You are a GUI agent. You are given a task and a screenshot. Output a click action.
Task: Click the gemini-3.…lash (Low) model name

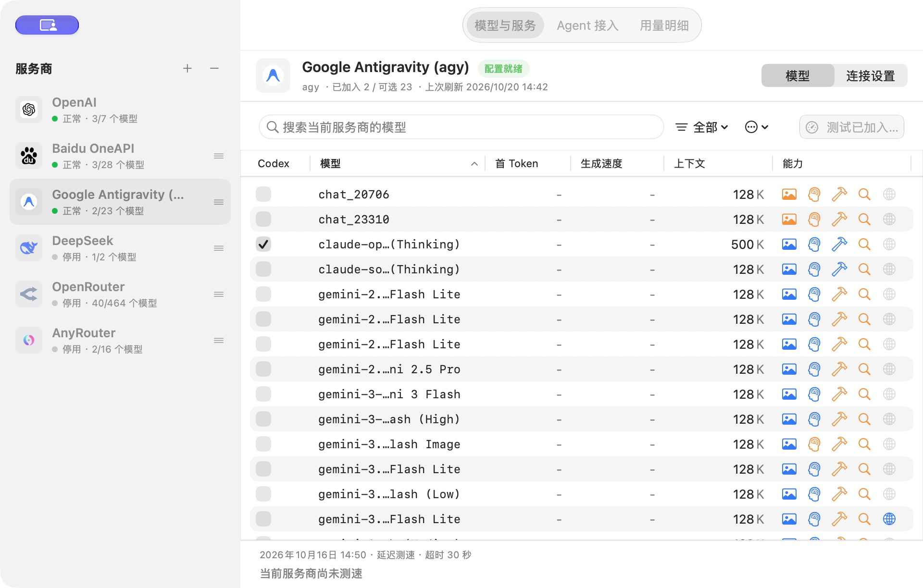pos(389,494)
